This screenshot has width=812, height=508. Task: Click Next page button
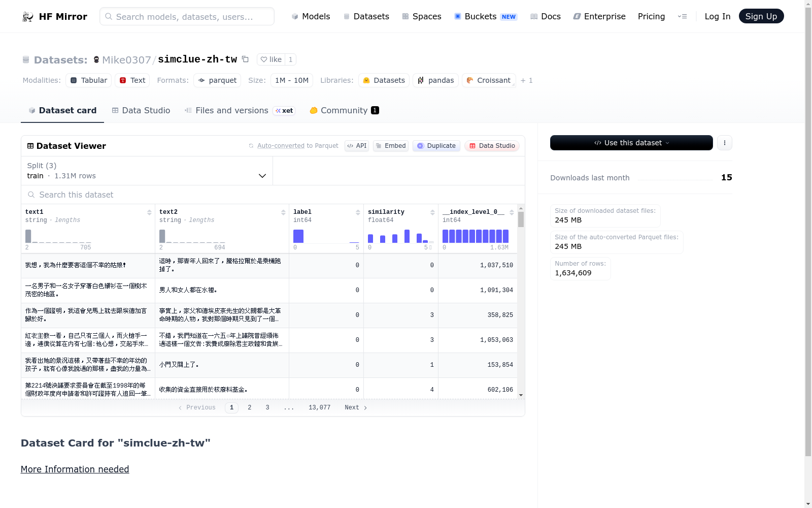[x=356, y=407]
